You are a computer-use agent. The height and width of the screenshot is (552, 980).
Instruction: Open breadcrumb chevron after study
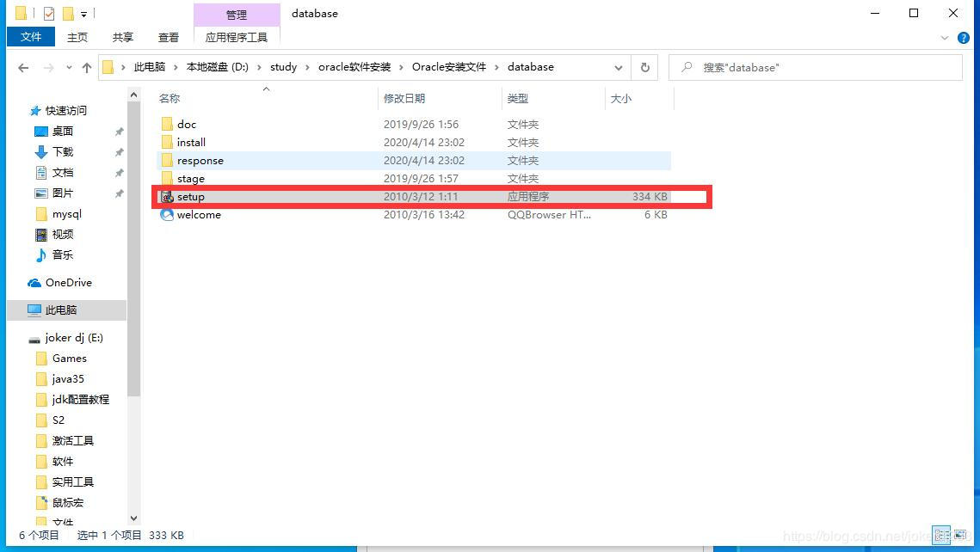point(307,67)
